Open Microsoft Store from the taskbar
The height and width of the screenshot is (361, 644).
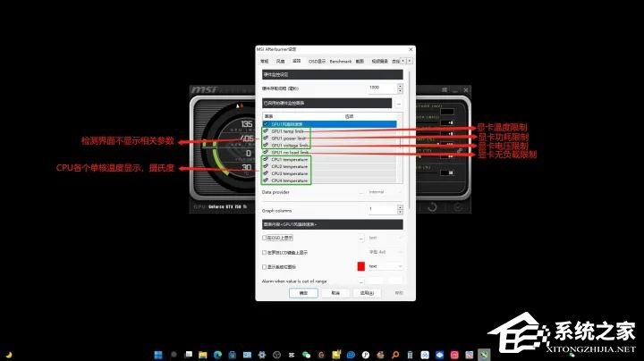click(233, 355)
